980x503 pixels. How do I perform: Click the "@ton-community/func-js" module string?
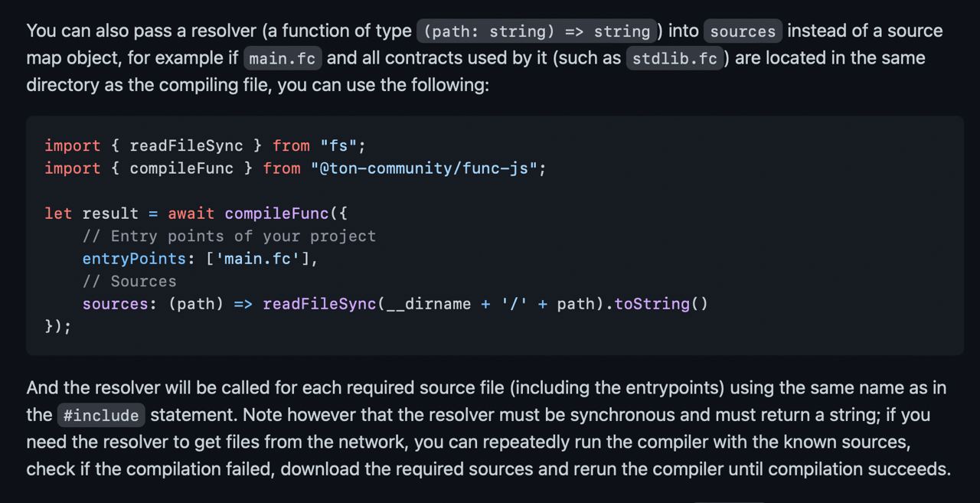[x=423, y=168]
